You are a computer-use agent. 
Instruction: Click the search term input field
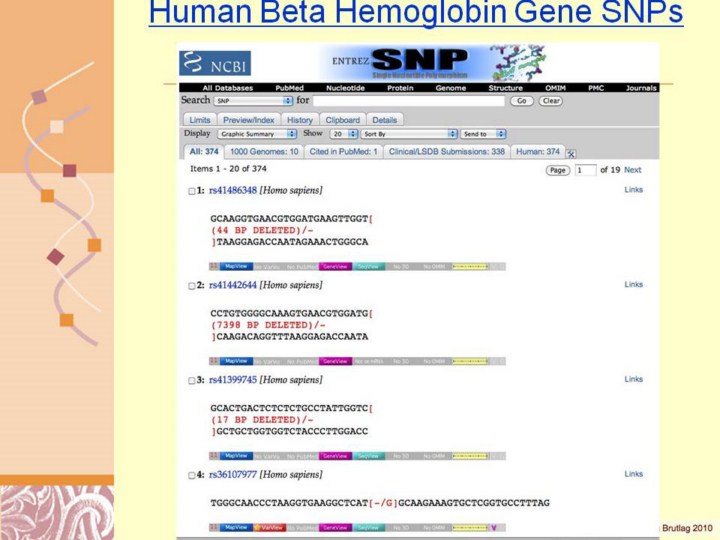click(408, 101)
